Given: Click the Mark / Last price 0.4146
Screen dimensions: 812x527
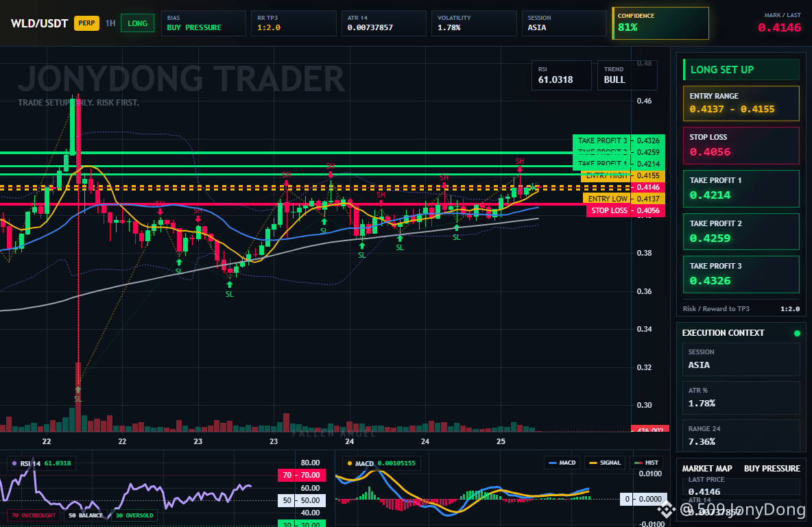Looking at the screenshot, I should point(779,27).
